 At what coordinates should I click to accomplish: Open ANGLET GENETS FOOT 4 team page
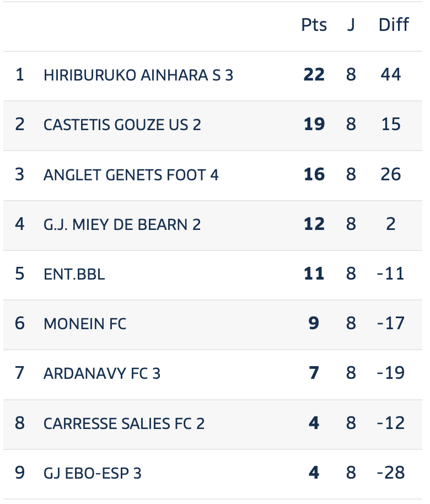[x=131, y=175]
